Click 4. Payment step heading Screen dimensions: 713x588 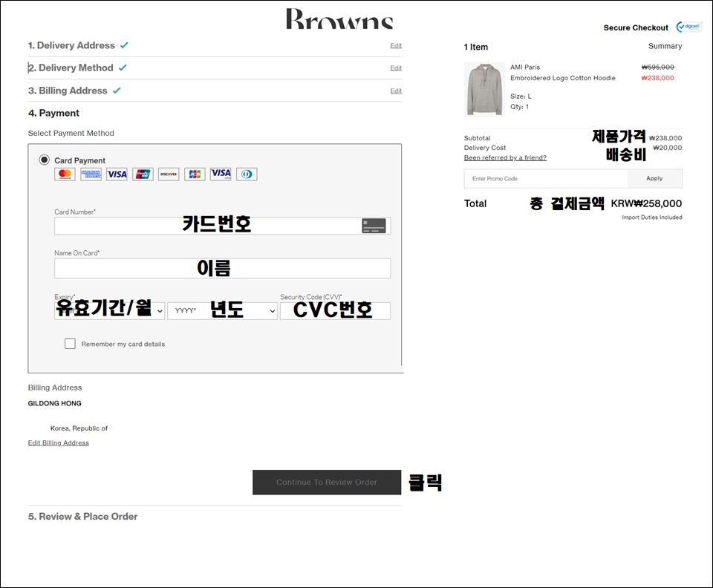tap(53, 113)
